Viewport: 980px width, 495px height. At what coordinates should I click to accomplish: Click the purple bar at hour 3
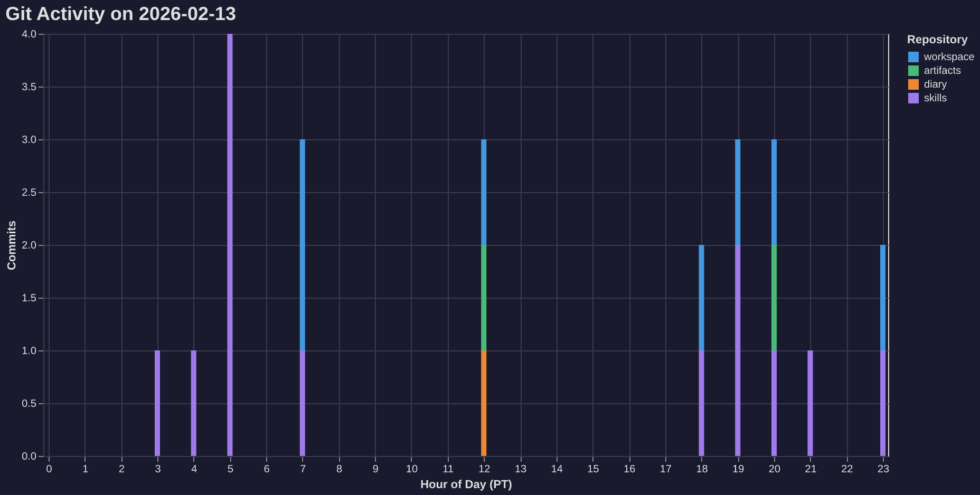pos(157,404)
